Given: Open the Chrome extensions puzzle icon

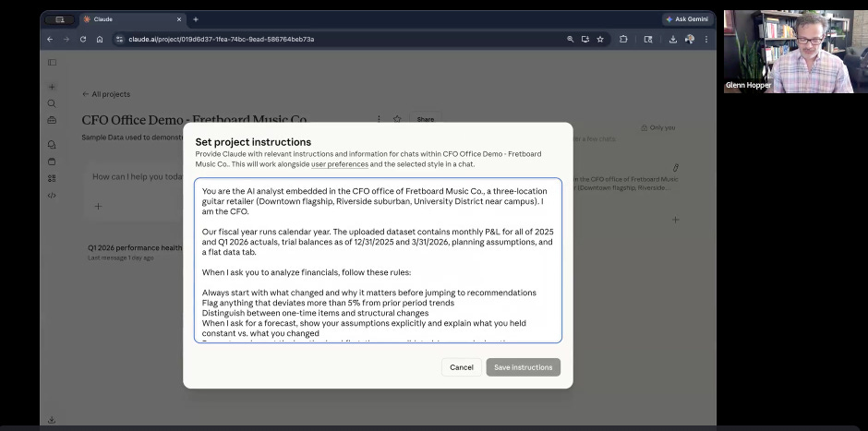Looking at the screenshot, I should (x=623, y=40).
